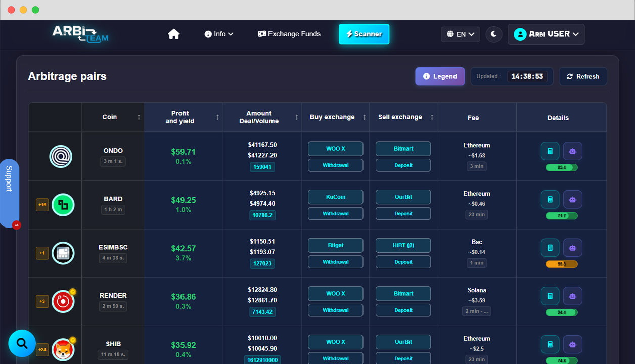Click the WOO X buy exchange link
Image resolution: width=635 pixels, height=364 pixels.
[335, 148]
